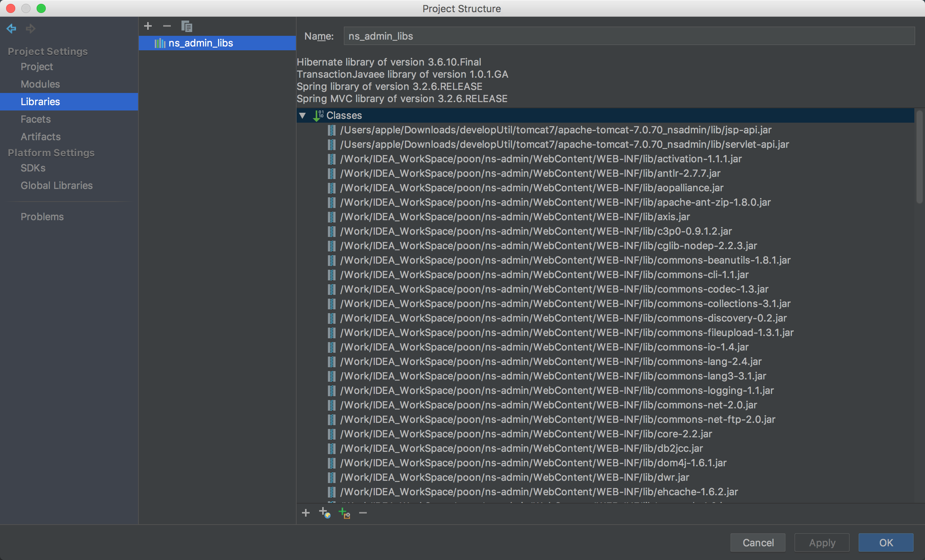Click the library Name text field
925x560 pixels.
pyautogui.click(x=628, y=36)
